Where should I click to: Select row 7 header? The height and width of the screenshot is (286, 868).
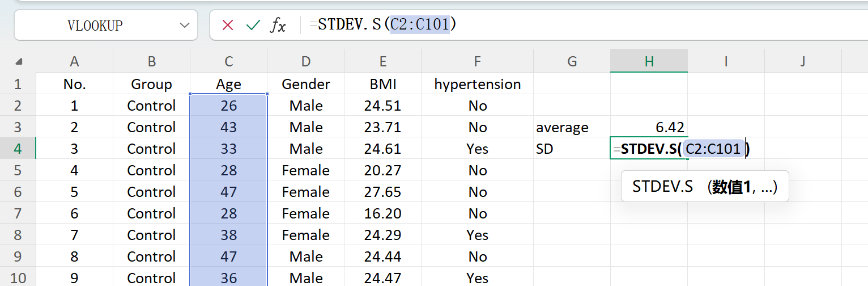18,213
